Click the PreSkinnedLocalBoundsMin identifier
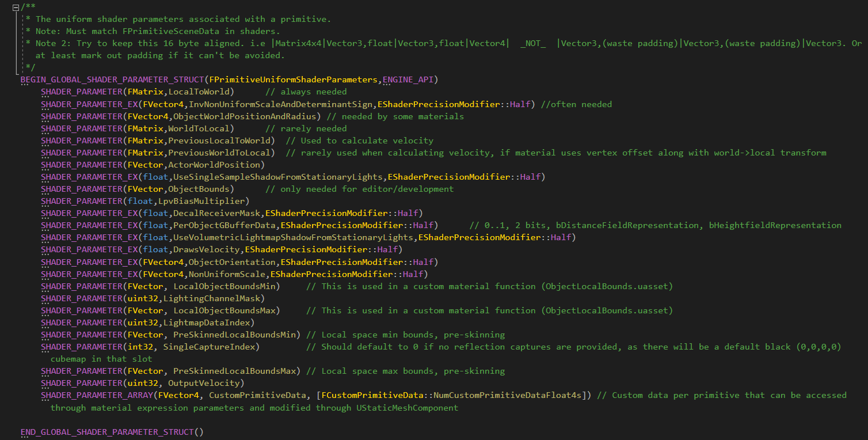Screen dimensions: 868x440 click(234, 334)
